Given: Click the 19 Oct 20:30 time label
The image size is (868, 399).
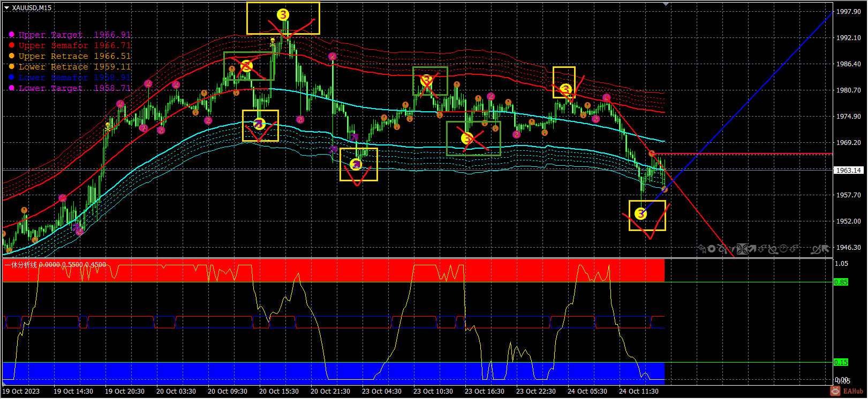Looking at the screenshot, I should (x=125, y=392).
